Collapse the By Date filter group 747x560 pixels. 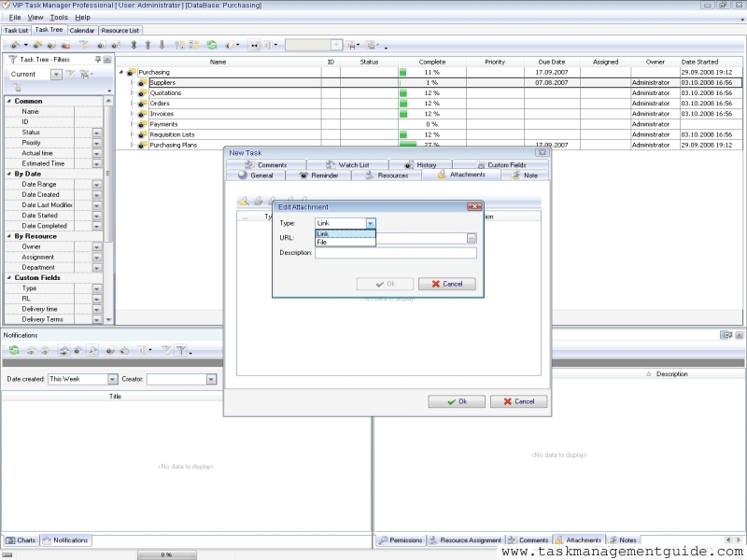[9, 174]
